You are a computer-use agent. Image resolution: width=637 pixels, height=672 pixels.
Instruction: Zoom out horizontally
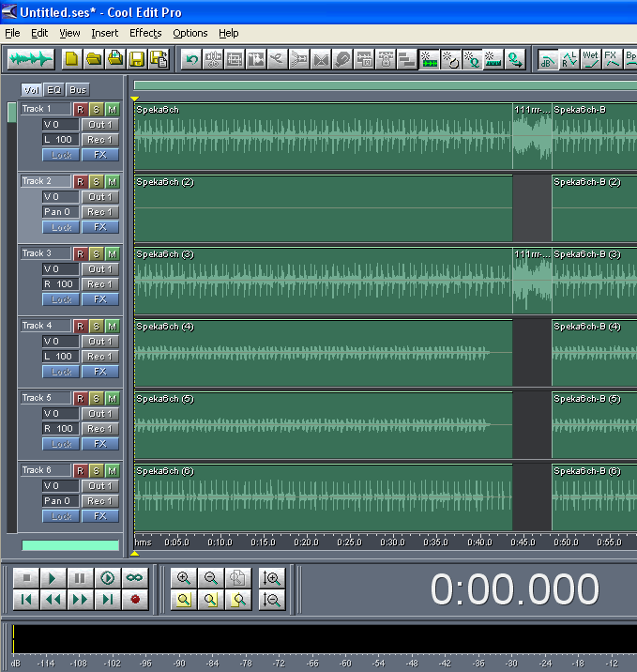(x=211, y=578)
